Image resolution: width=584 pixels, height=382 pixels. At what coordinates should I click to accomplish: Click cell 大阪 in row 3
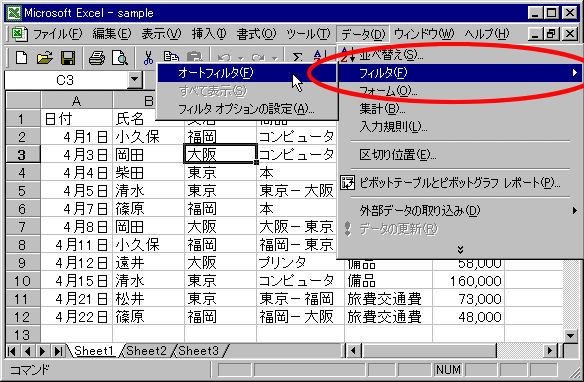(220, 155)
